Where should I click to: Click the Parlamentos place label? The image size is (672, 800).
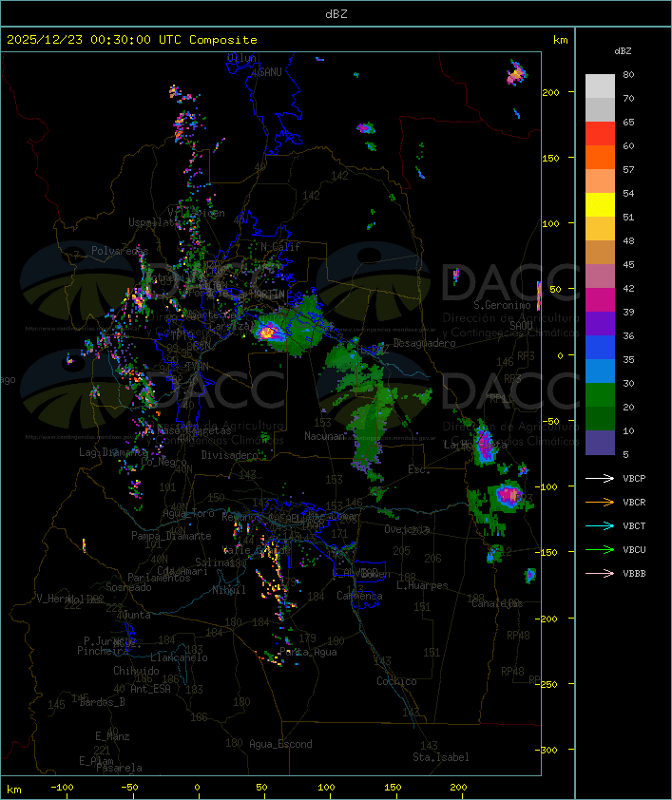pos(159,578)
